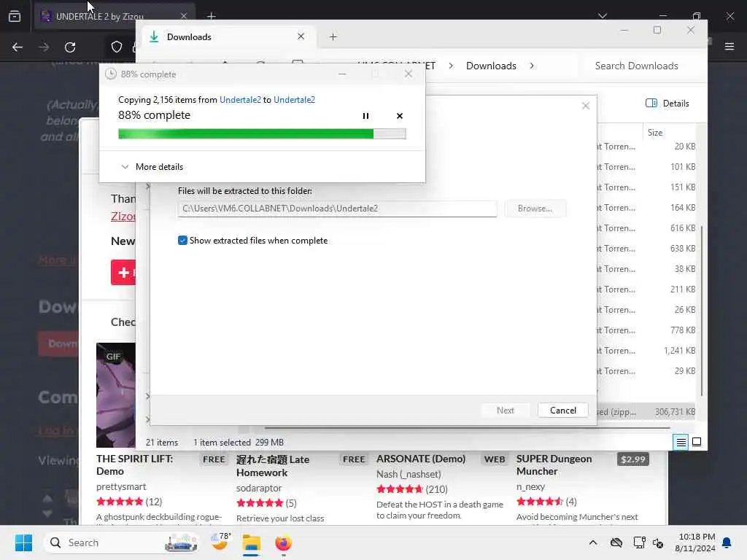Go forward in Firefox
The height and width of the screenshot is (560, 747).
point(44,47)
